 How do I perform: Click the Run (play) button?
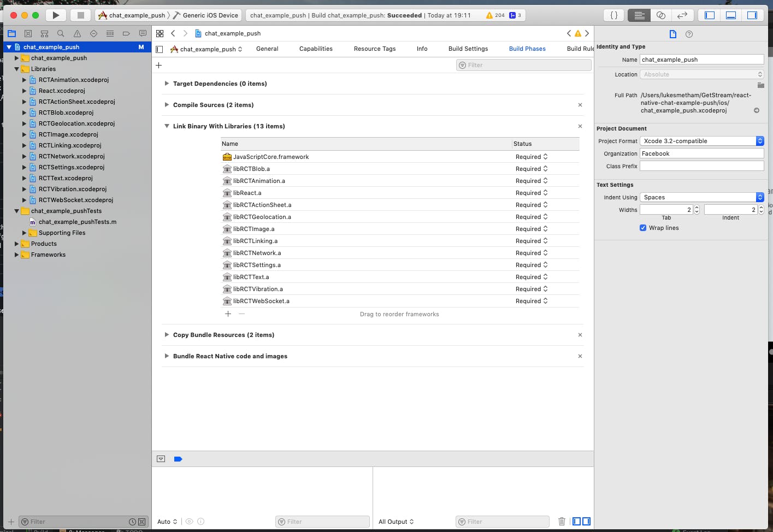pyautogui.click(x=56, y=15)
